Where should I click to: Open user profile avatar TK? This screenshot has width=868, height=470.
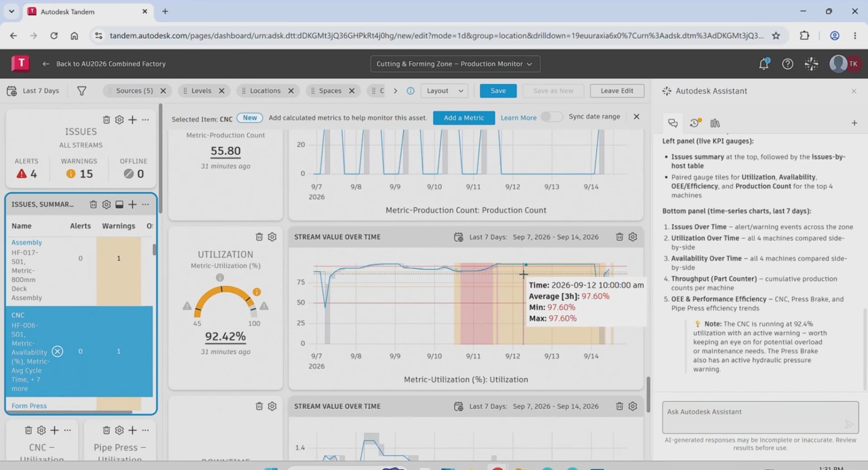845,64
